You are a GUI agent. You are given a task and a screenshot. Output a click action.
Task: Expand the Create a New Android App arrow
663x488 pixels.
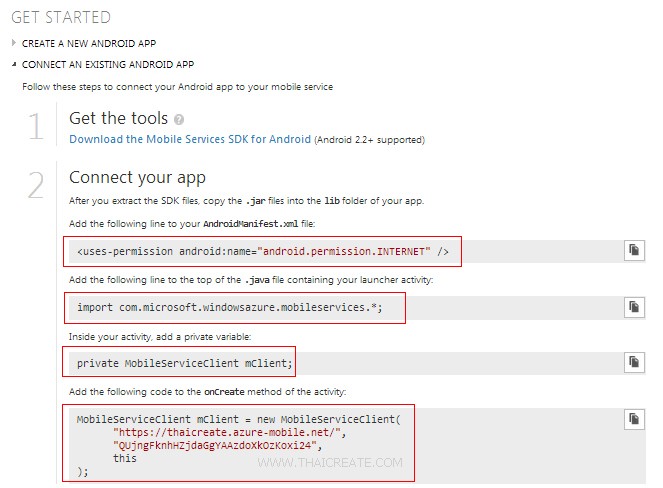(14, 44)
